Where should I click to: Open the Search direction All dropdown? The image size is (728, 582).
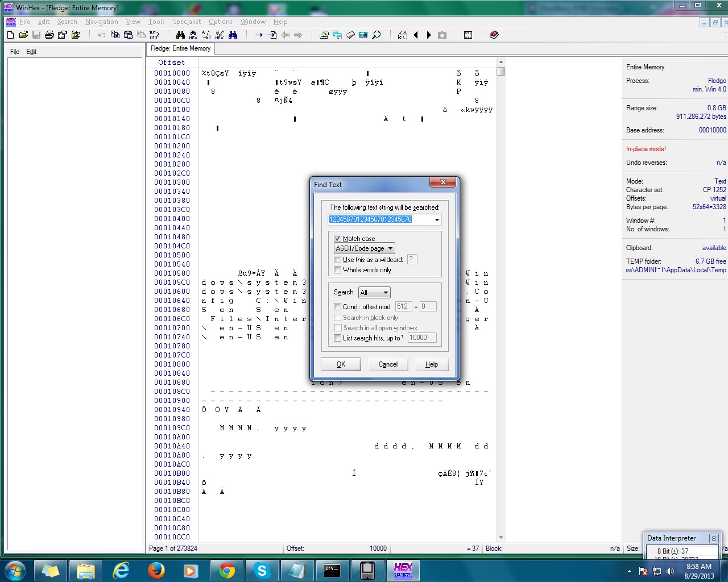click(374, 292)
